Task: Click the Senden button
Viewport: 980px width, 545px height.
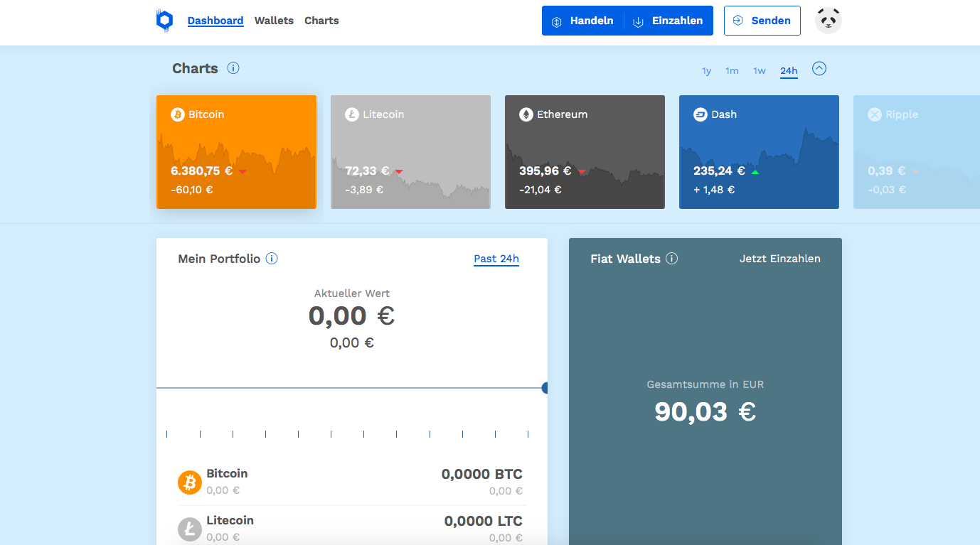Action: (x=762, y=21)
